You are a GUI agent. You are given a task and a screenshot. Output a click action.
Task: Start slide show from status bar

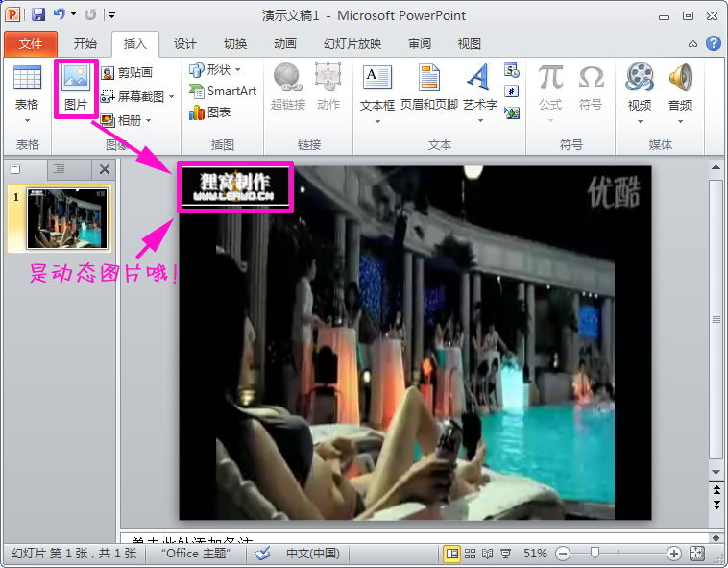(505, 554)
